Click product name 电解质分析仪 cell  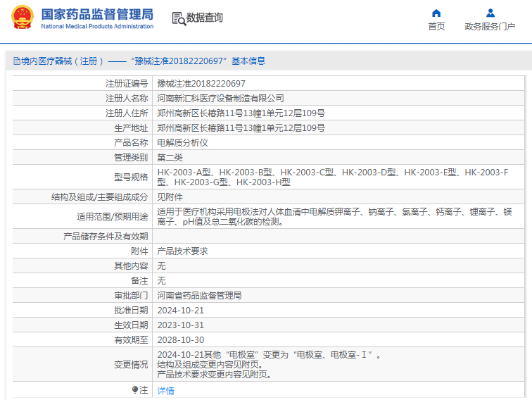click(x=338, y=143)
